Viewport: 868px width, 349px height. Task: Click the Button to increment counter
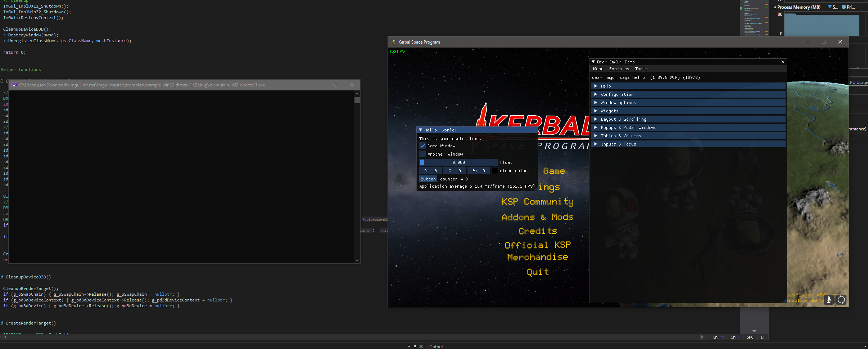click(428, 179)
